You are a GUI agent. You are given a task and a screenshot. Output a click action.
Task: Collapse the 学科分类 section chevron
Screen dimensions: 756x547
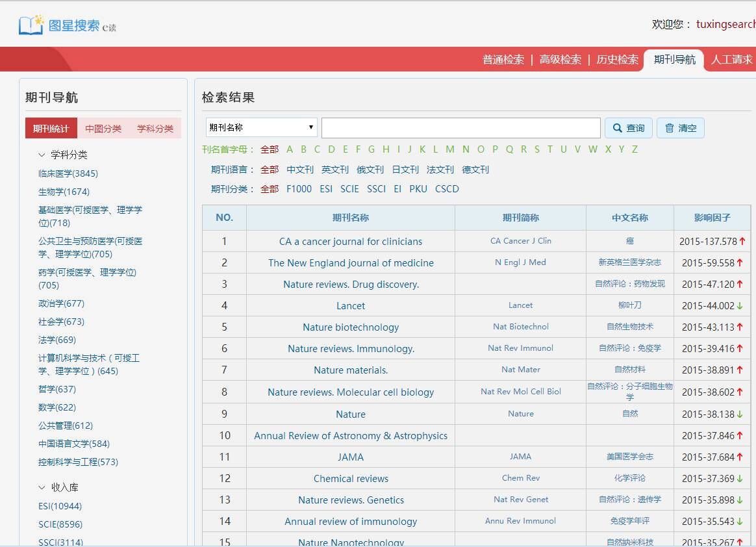pyautogui.click(x=42, y=155)
